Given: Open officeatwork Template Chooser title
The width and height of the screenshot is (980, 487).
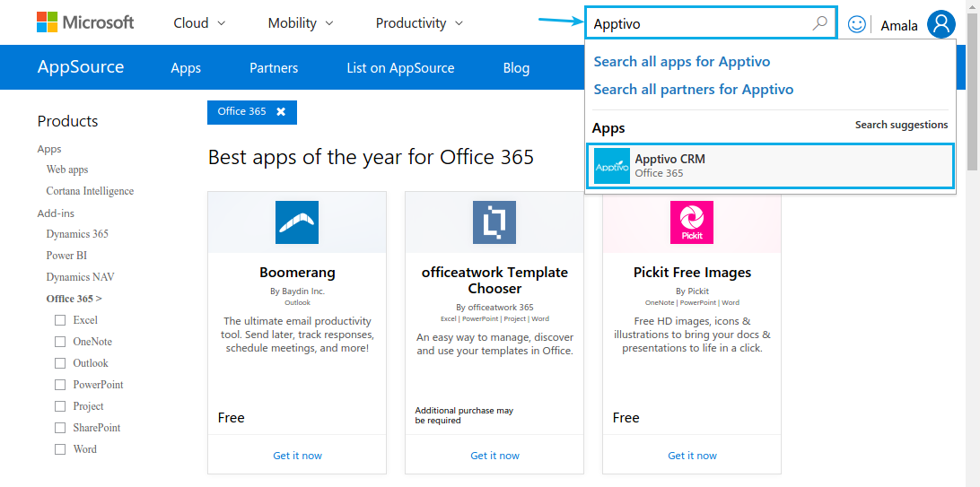Looking at the screenshot, I should click(x=495, y=281).
